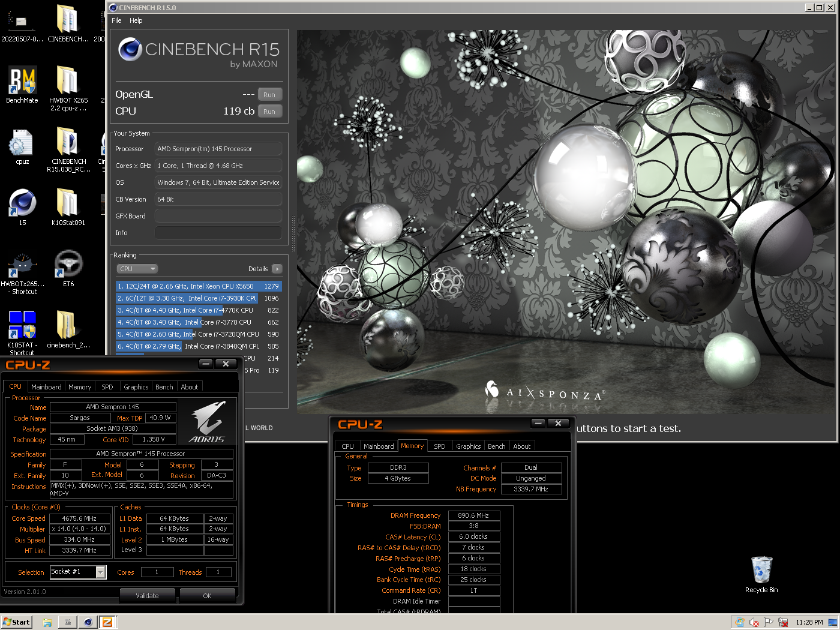Viewport: 840px width, 630px height.
Task: Click the network disconnected tray icon
Action: [x=782, y=622]
